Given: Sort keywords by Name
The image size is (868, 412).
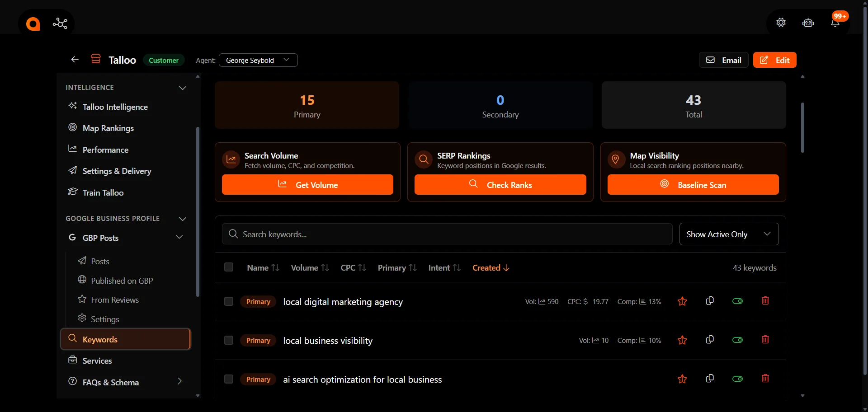Looking at the screenshot, I should coord(263,268).
